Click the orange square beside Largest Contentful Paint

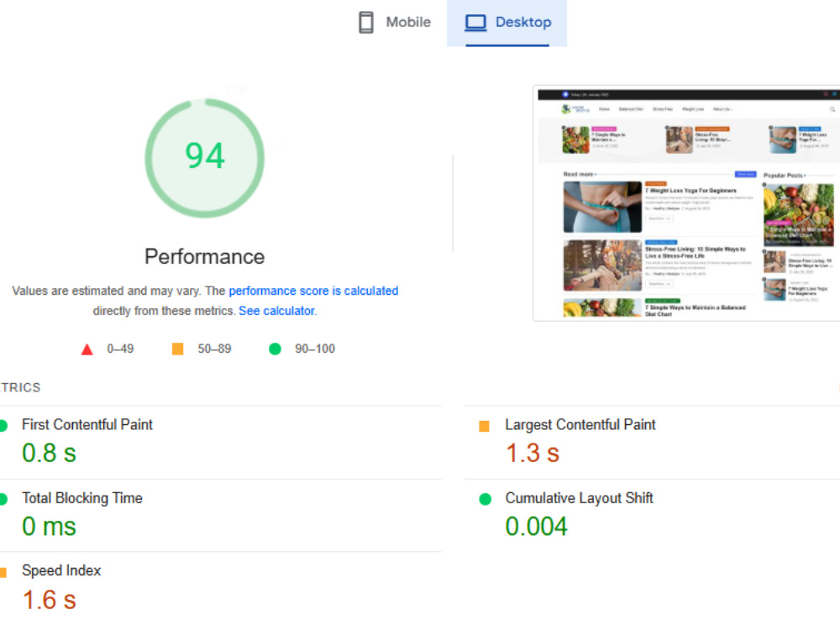[484, 427]
